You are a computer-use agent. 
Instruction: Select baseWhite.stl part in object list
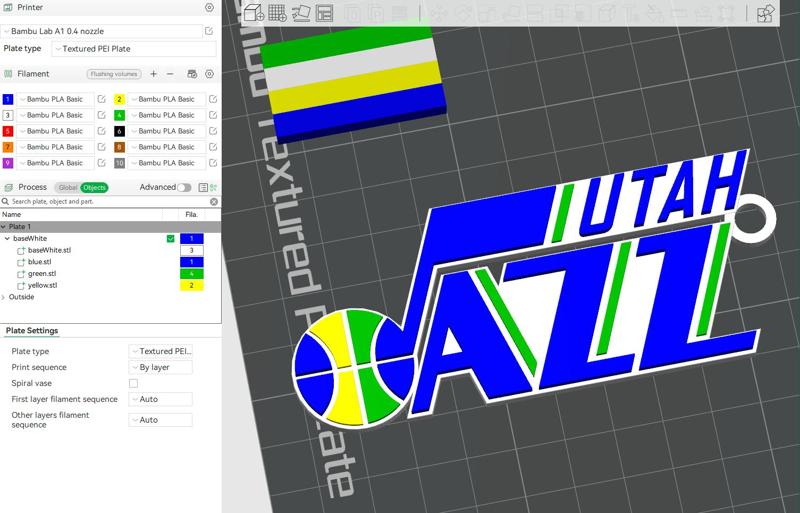point(49,250)
